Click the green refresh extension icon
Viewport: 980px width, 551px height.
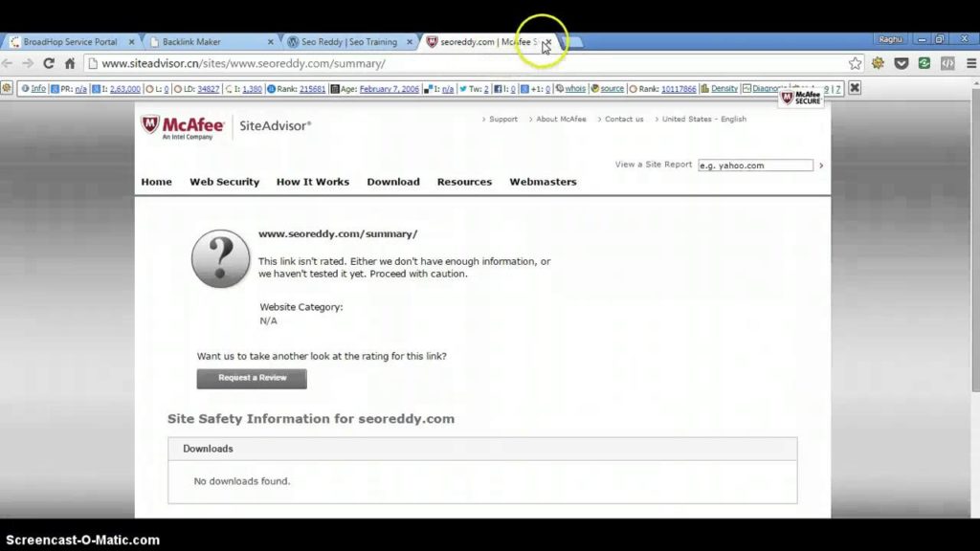(x=924, y=63)
